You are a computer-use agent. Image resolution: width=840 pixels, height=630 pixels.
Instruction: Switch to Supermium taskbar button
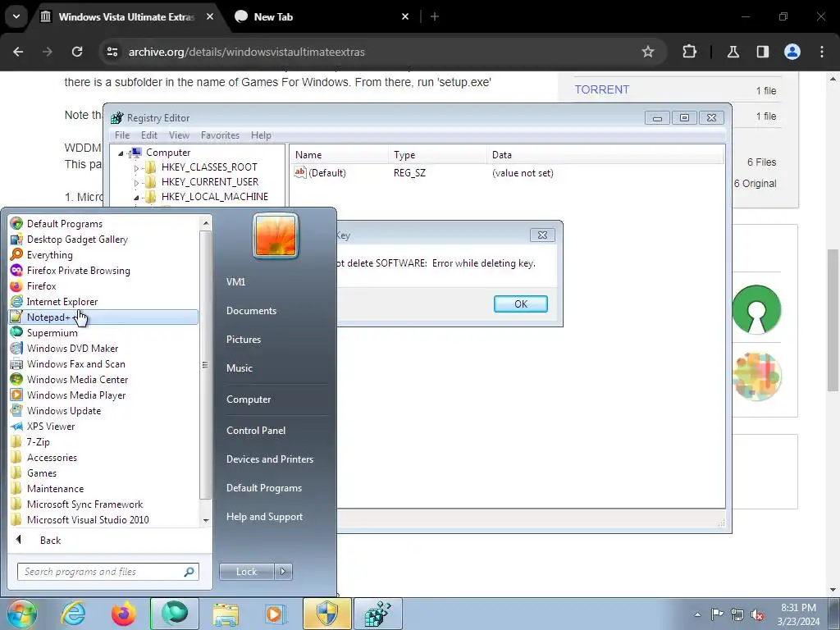point(175,614)
